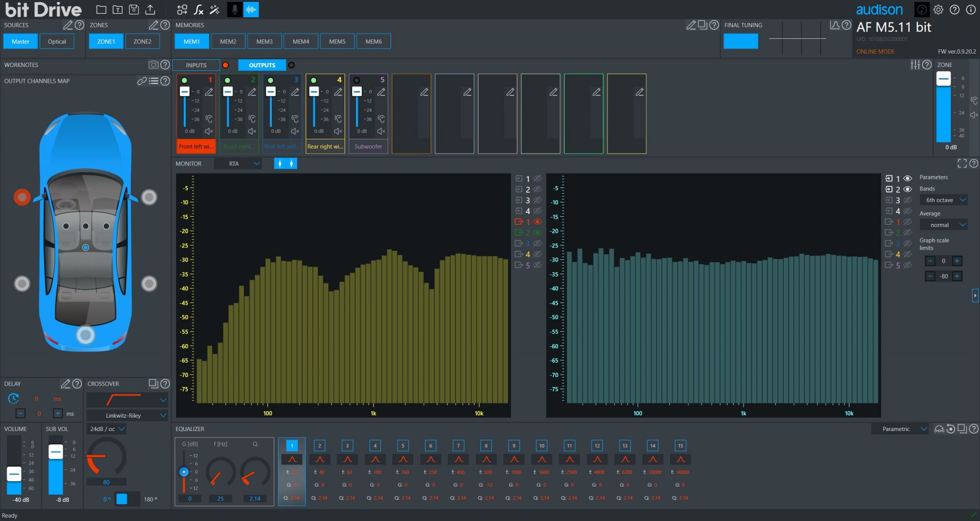Click the mixer faders icon above the ZONE panel
Screen dimensions: 980x521
914,65
